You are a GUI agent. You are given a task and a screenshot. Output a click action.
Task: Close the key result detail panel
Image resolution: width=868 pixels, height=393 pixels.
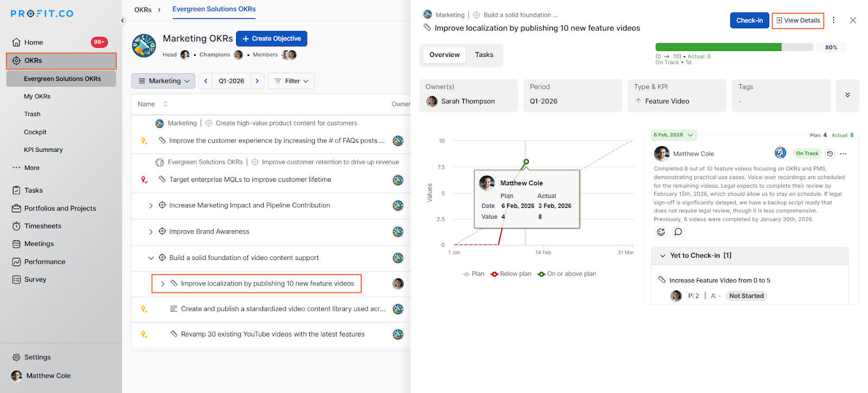(853, 21)
